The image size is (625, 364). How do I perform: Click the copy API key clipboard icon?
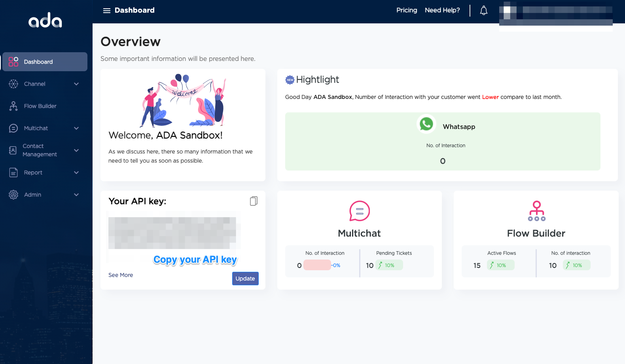pos(254,201)
